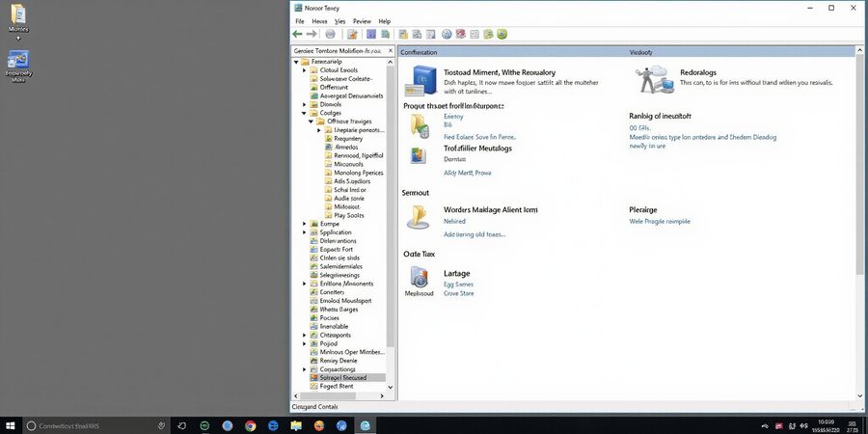Image resolution: width=868 pixels, height=434 pixels.
Task: Click main pane vertical scrollbar up arrow
Action: click(859, 50)
